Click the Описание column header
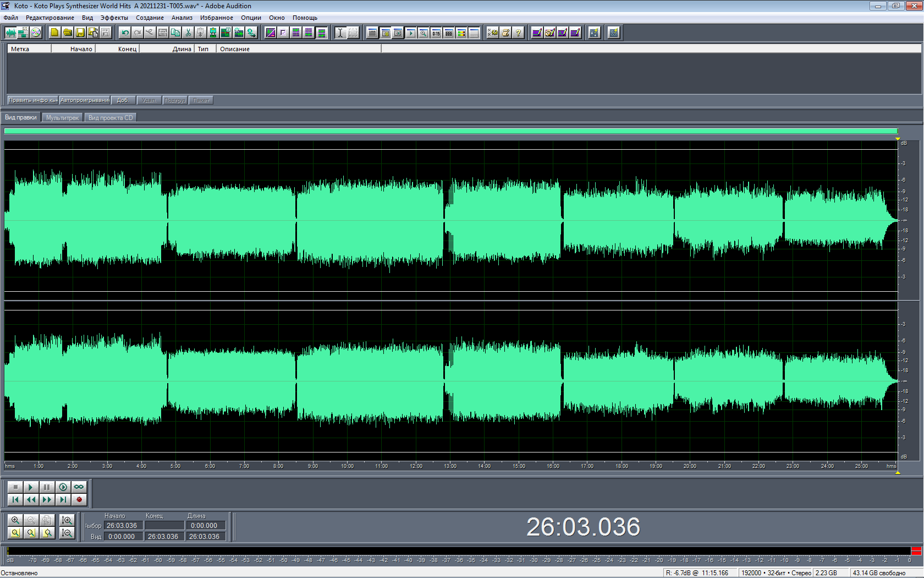This screenshot has width=924, height=578. [299, 49]
